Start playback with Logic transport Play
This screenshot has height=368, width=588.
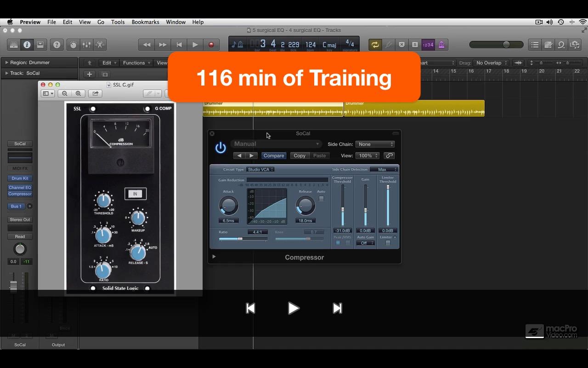click(195, 45)
